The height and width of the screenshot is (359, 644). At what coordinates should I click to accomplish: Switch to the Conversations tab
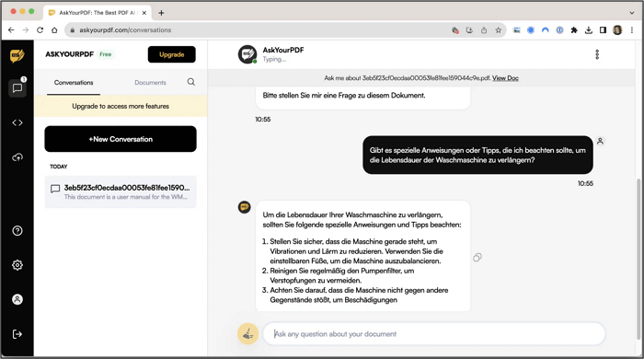[x=74, y=83]
